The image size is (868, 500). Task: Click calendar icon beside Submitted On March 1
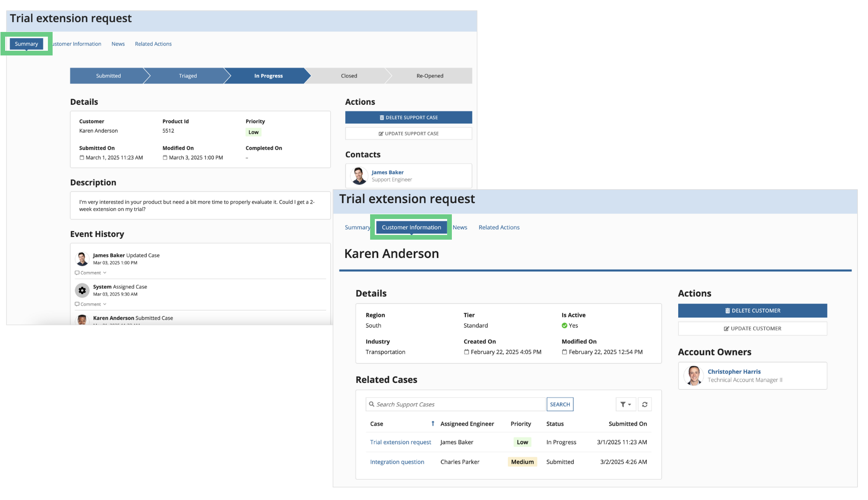tap(82, 158)
